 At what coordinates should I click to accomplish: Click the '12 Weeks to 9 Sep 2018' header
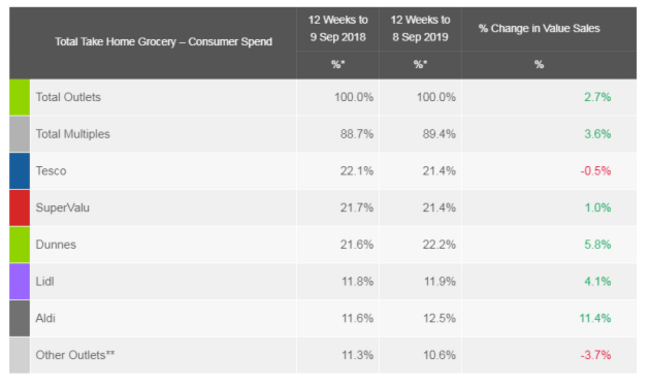(338, 29)
